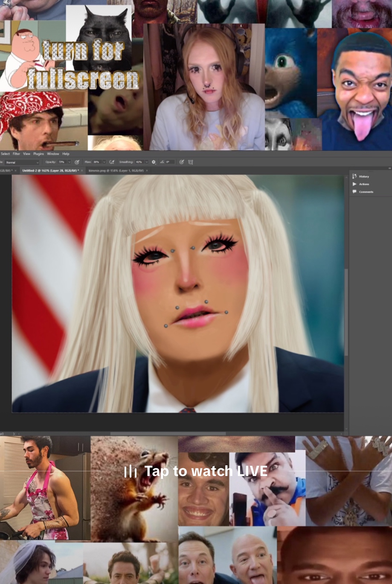Toggle pressure for opacity button
The image size is (392, 584).
(x=77, y=162)
